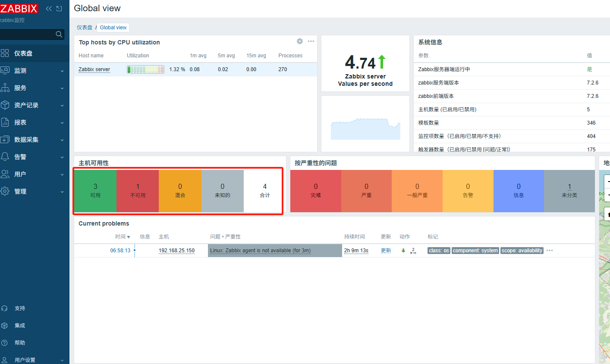Click the scope: availability tag
The height and width of the screenshot is (364, 610).
[x=522, y=251]
